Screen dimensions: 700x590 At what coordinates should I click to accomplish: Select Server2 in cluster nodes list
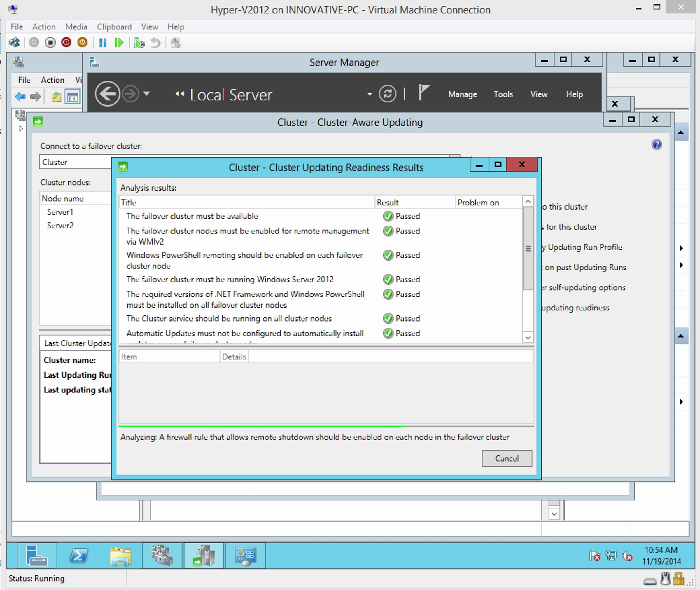click(x=60, y=226)
